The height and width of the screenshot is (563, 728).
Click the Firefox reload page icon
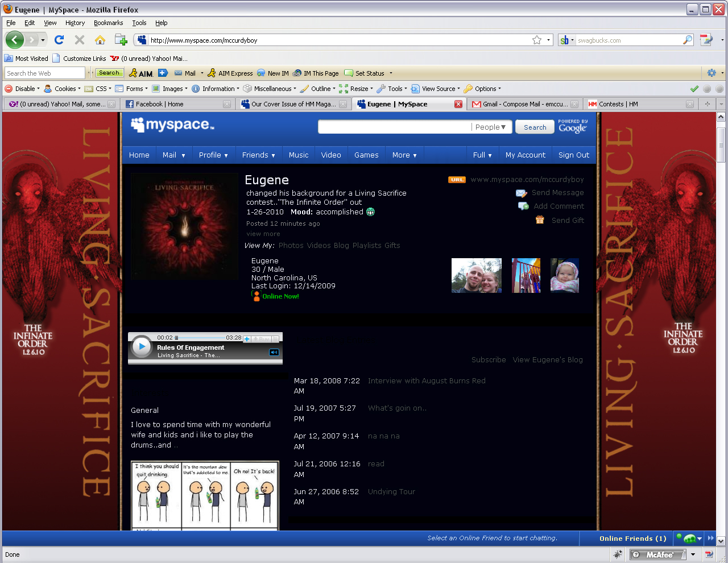[59, 40]
